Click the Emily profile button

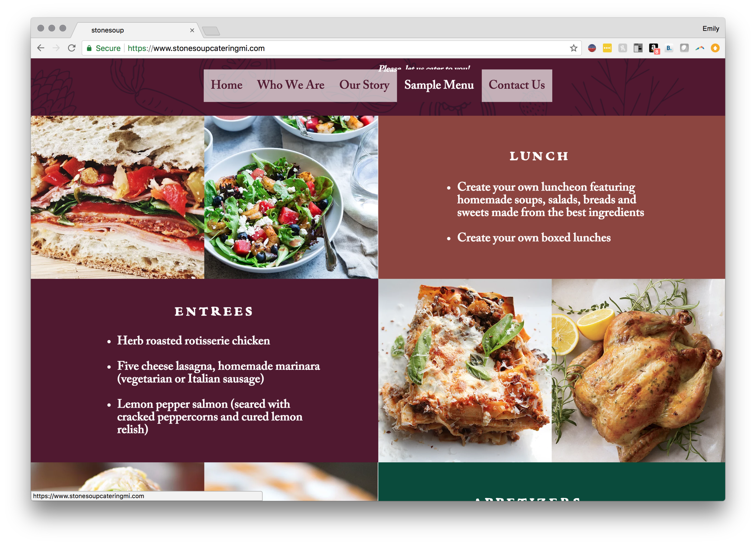(x=710, y=29)
